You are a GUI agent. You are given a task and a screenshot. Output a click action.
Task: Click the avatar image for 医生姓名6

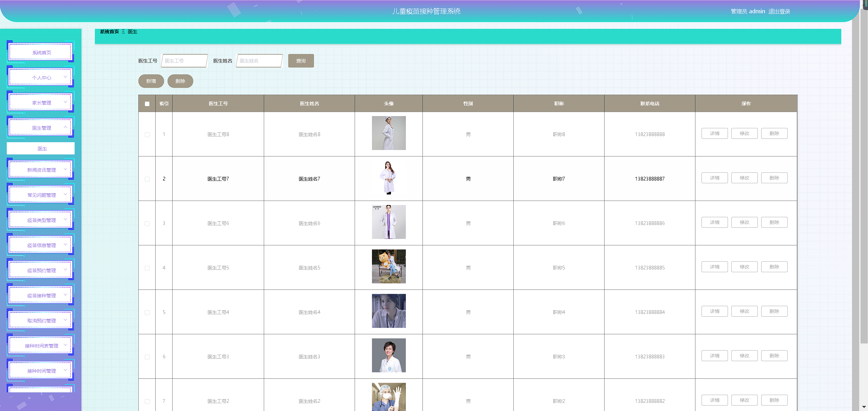389,222
